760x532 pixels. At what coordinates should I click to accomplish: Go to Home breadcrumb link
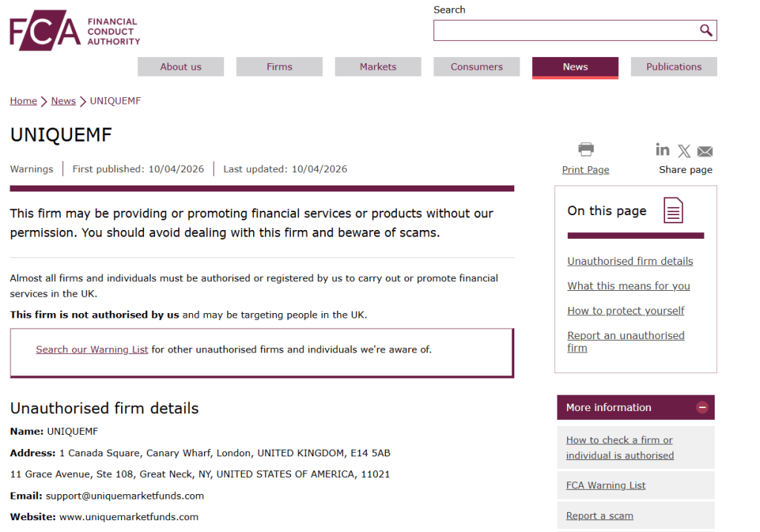click(x=23, y=101)
